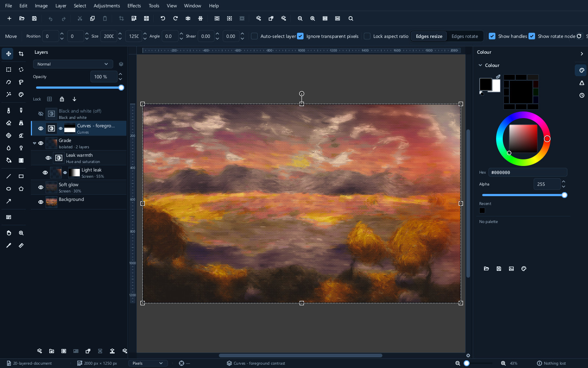Select the Move tool in the toolbox

pyautogui.click(x=8, y=54)
